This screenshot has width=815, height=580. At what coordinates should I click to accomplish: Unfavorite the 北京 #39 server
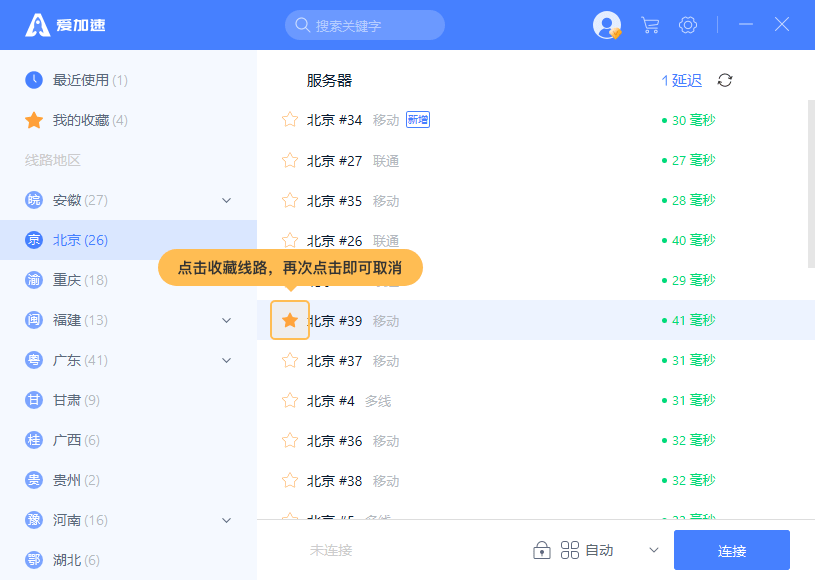[290, 320]
